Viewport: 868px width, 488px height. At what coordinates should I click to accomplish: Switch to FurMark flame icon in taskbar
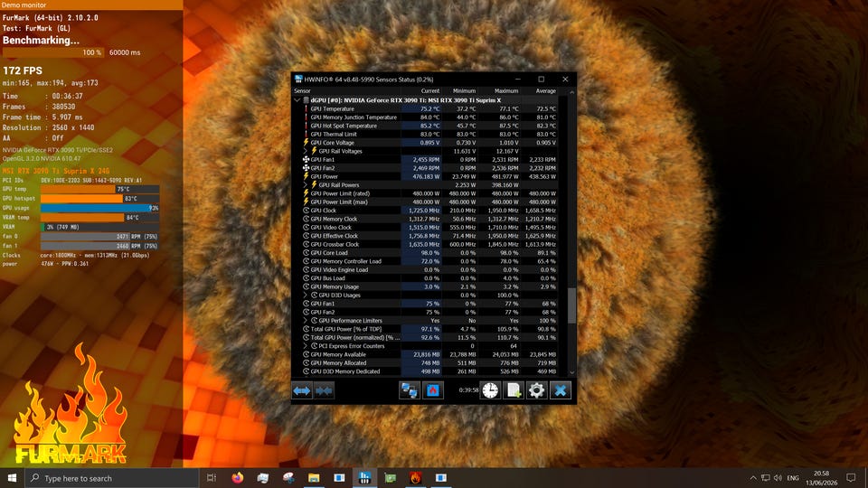(416, 477)
